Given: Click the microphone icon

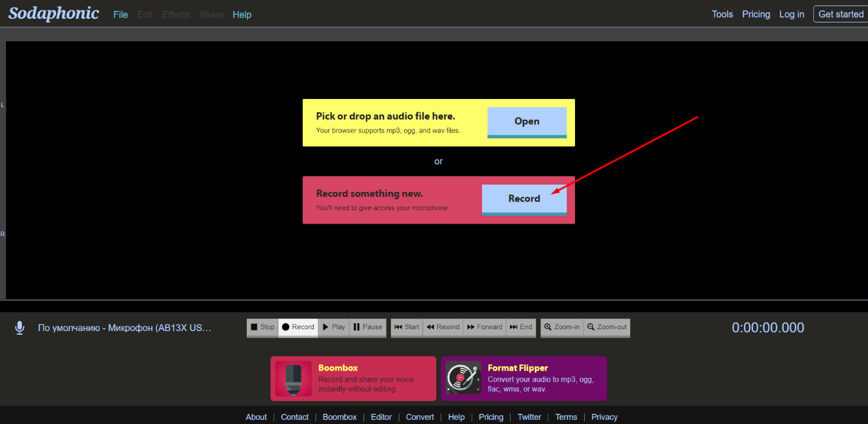Looking at the screenshot, I should 19,328.
